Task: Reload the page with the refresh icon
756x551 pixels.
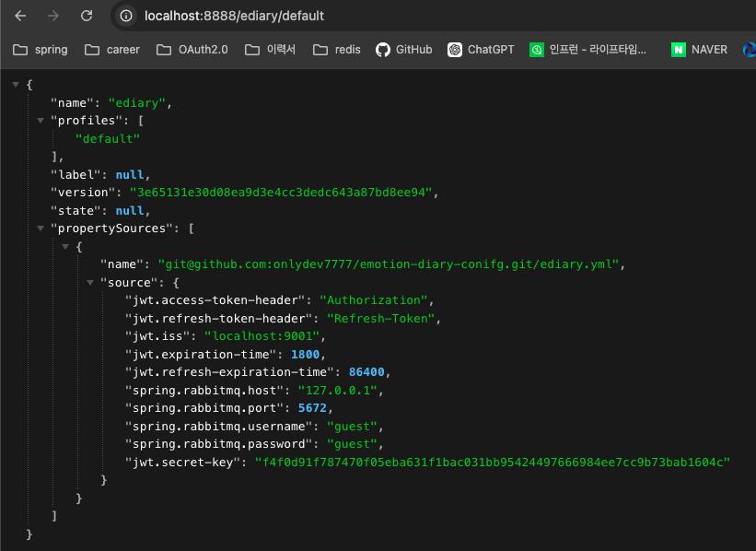Action: [x=87, y=16]
